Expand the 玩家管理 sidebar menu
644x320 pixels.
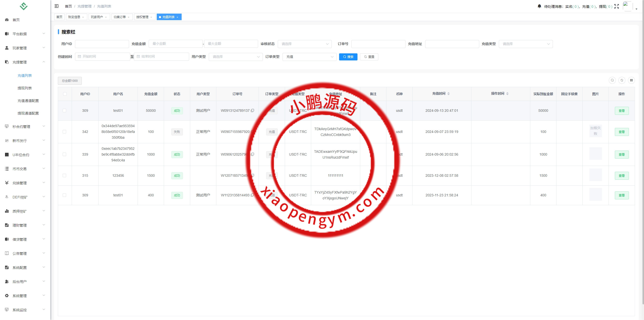coord(25,48)
